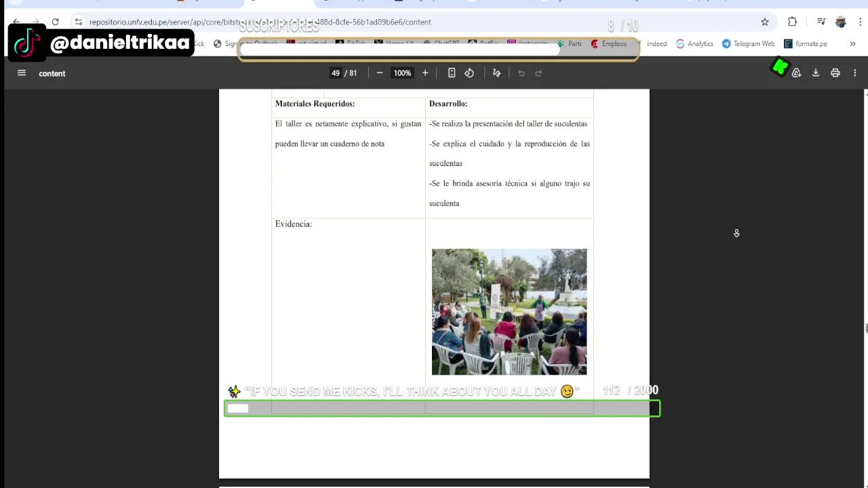Click the 'content' document title
Viewport: 868px width, 488px height.
(x=52, y=73)
